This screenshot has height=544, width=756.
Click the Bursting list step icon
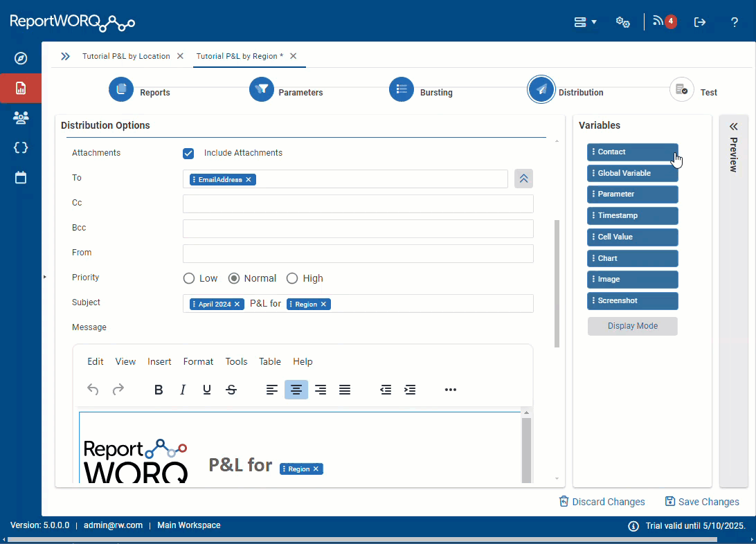401,89
